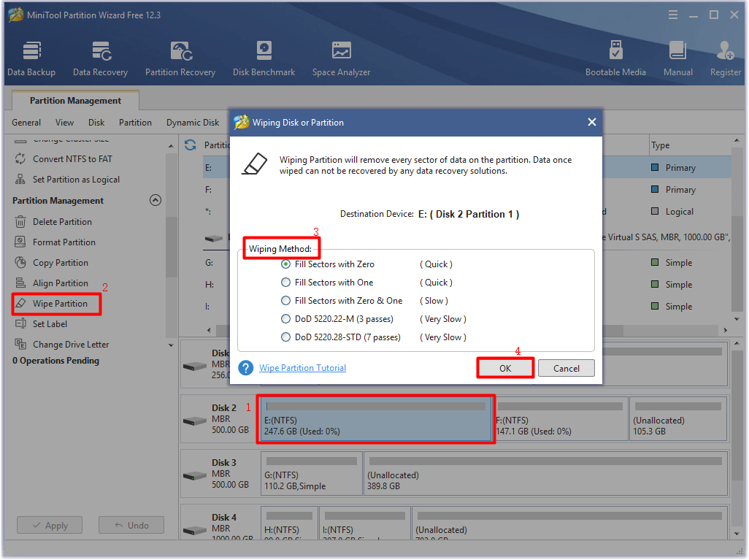Viewport: 749px width, 560px height.
Task: Collapse the Partition Management section
Action: pos(155,200)
